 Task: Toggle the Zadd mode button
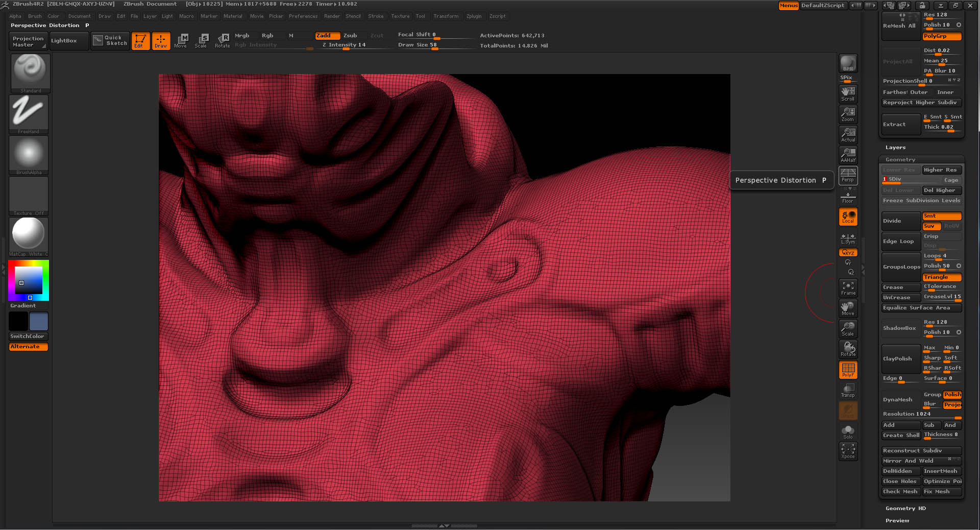(327, 36)
